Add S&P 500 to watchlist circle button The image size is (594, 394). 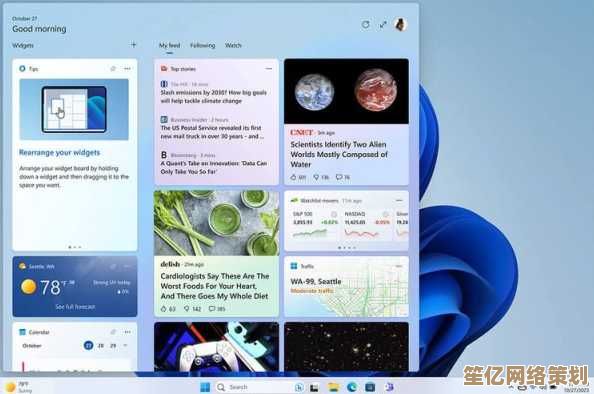[334, 214]
